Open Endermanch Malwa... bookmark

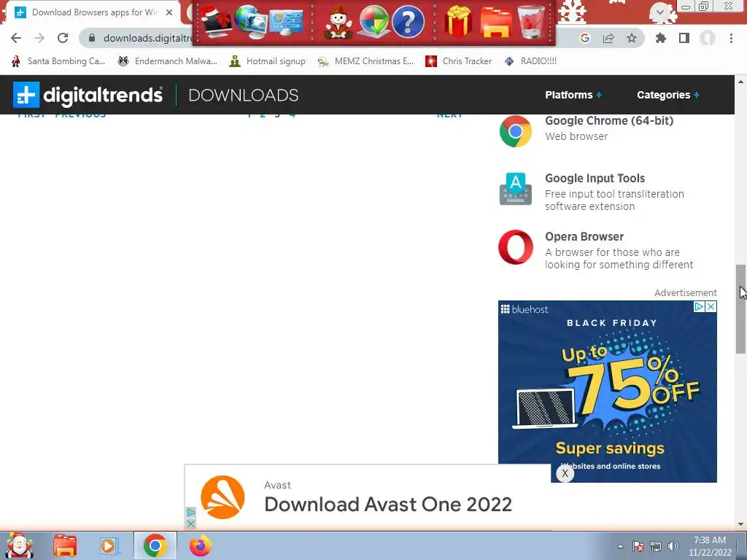[167, 61]
